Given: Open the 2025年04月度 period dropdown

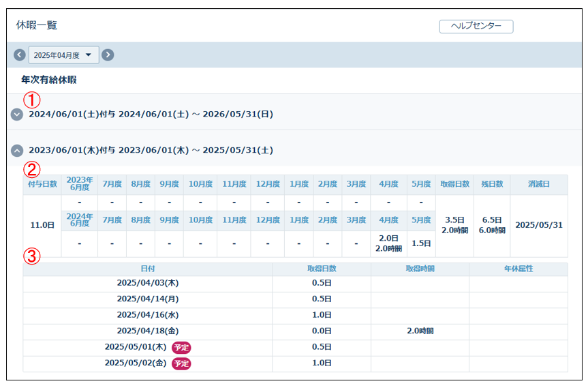Looking at the screenshot, I should click(x=63, y=55).
